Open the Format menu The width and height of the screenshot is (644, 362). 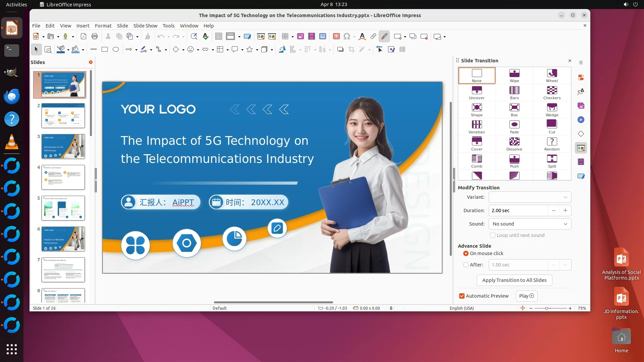103,26
